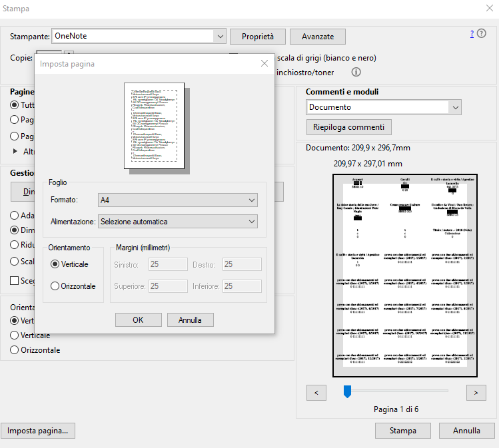Close the Imposta pagina dialog
The image size is (499, 448).
tap(264, 64)
